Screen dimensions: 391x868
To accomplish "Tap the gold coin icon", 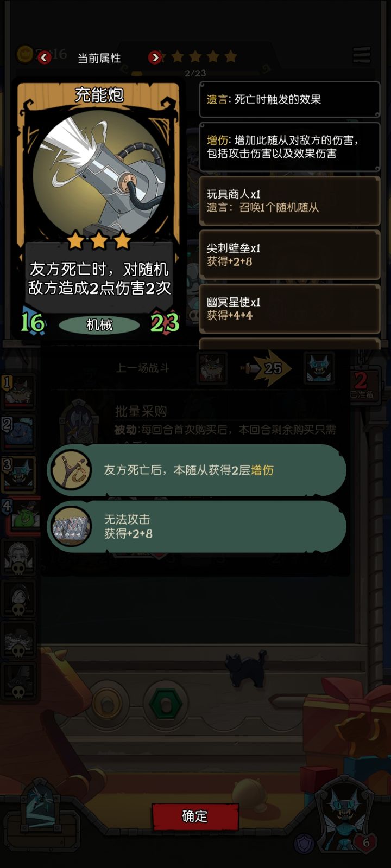I will (25, 54).
